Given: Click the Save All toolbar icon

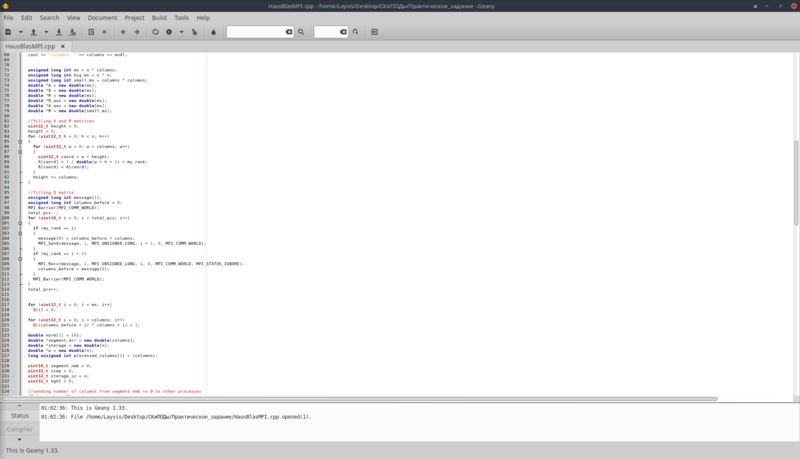Looking at the screenshot, I should 72,32.
